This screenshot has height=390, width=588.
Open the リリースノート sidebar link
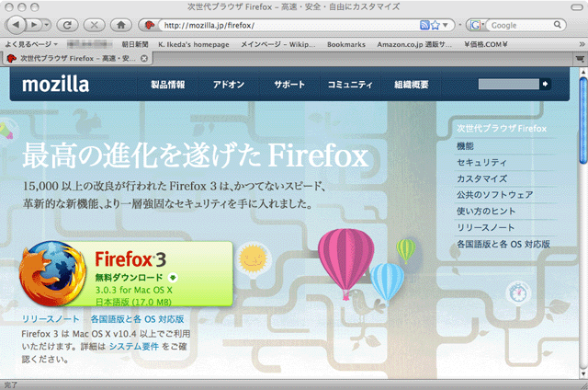tap(485, 227)
